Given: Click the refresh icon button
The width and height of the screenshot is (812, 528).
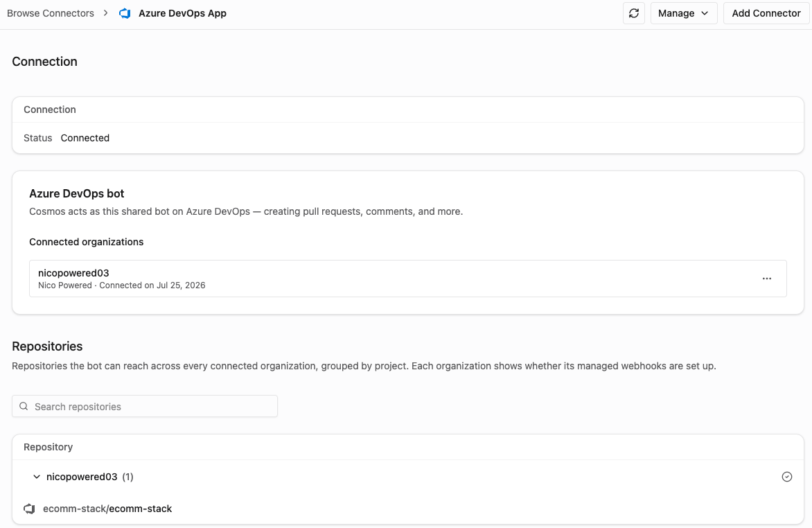Looking at the screenshot, I should (x=633, y=13).
